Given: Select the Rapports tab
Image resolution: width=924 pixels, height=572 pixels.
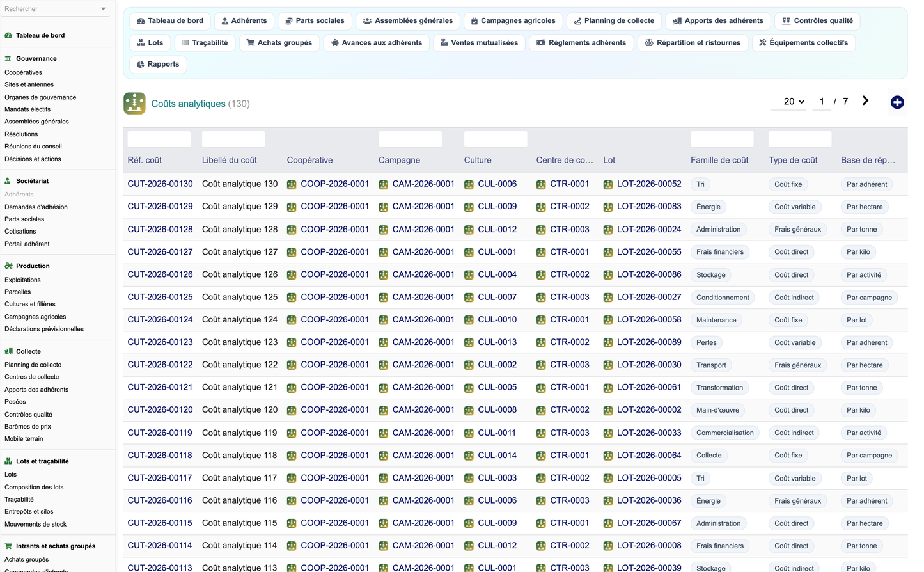Looking at the screenshot, I should (x=158, y=64).
